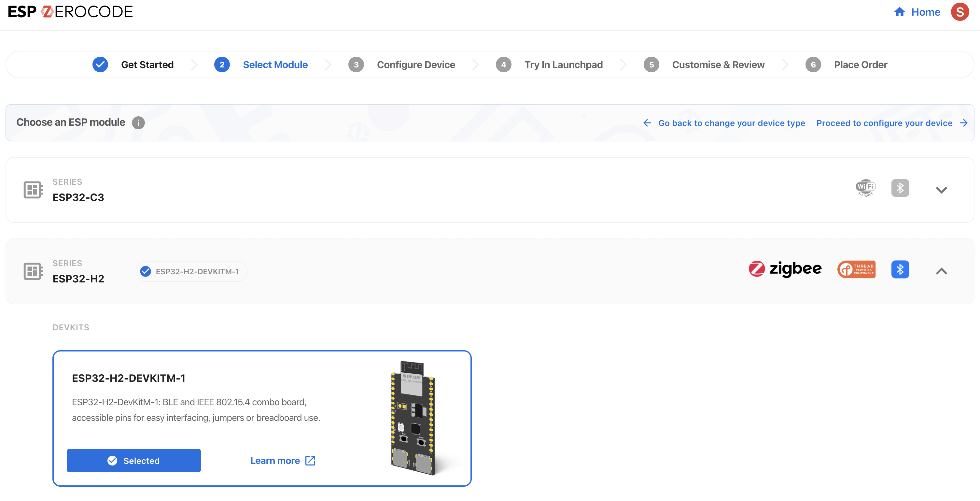This screenshot has height=501, width=980.
Task: Click the chip icon of ESP32-C3 series
Action: pos(33,190)
